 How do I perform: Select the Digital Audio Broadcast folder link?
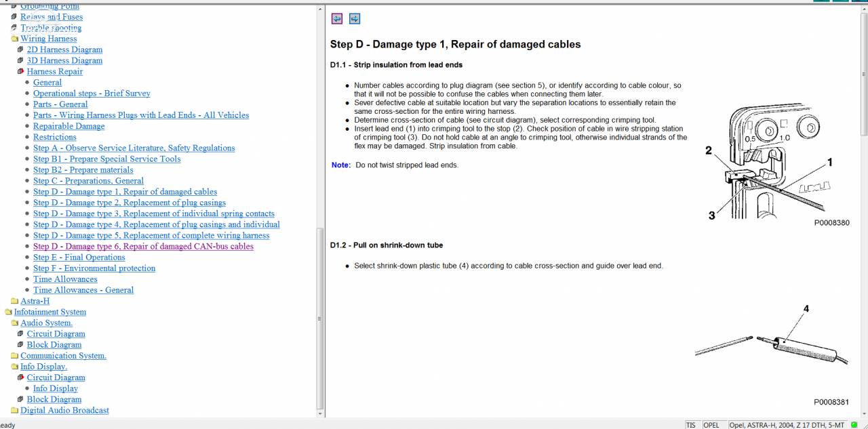tap(64, 410)
